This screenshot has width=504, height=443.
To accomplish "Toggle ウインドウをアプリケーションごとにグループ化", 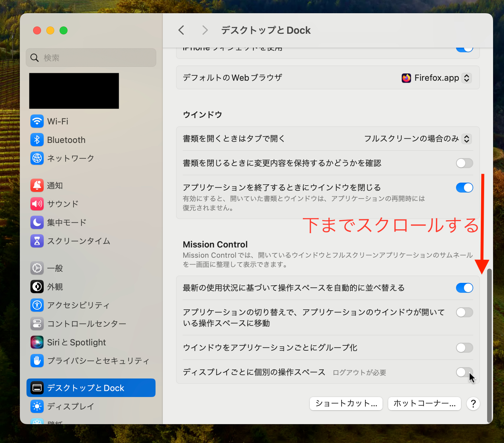I will pyautogui.click(x=464, y=348).
